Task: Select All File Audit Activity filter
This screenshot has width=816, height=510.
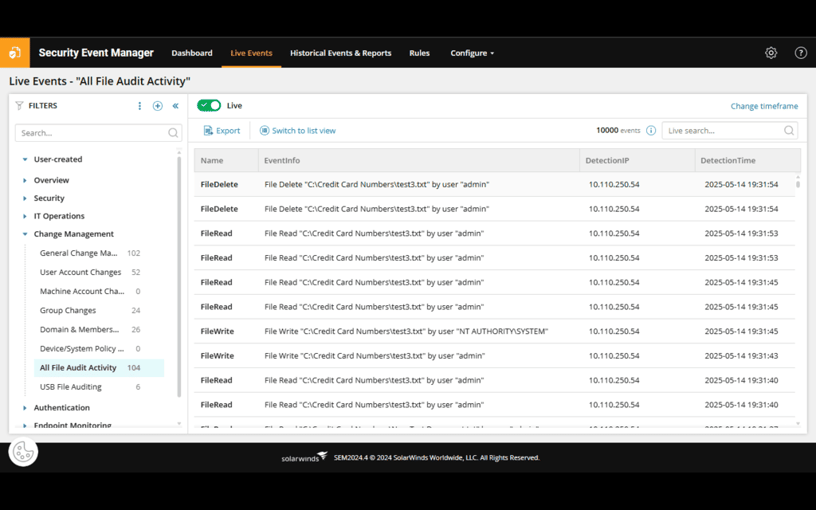Action: pos(99,368)
